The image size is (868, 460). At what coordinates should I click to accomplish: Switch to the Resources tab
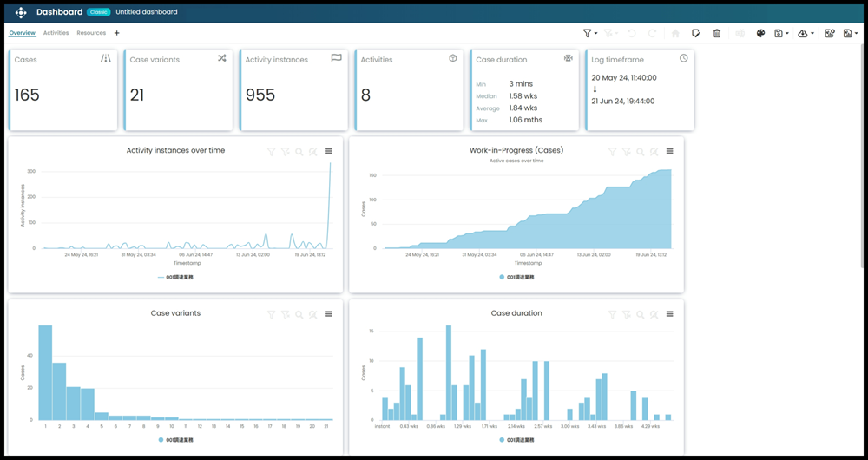pyautogui.click(x=91, y=33)
